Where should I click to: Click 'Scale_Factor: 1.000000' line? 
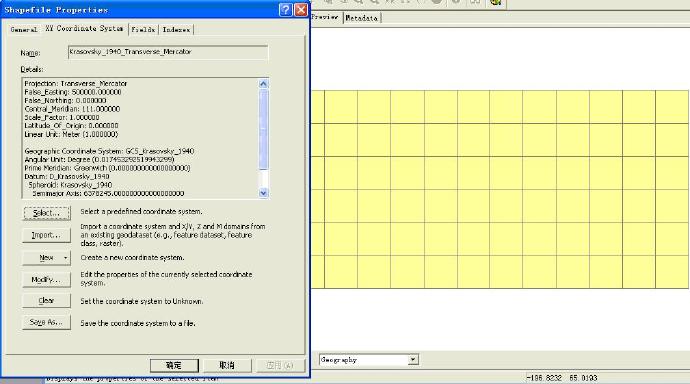pos(62,117)
